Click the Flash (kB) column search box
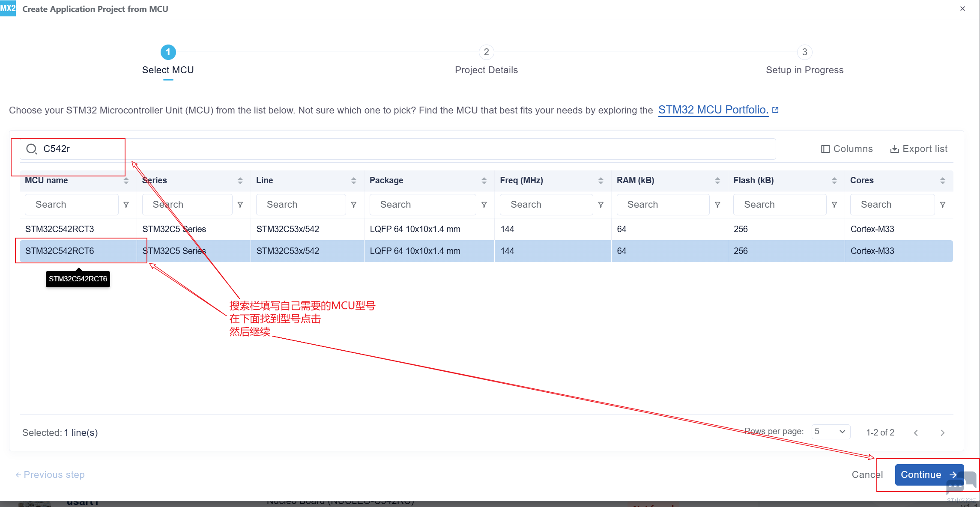The image size is (980, 507). pyautogui.click(x=780, y=205)
